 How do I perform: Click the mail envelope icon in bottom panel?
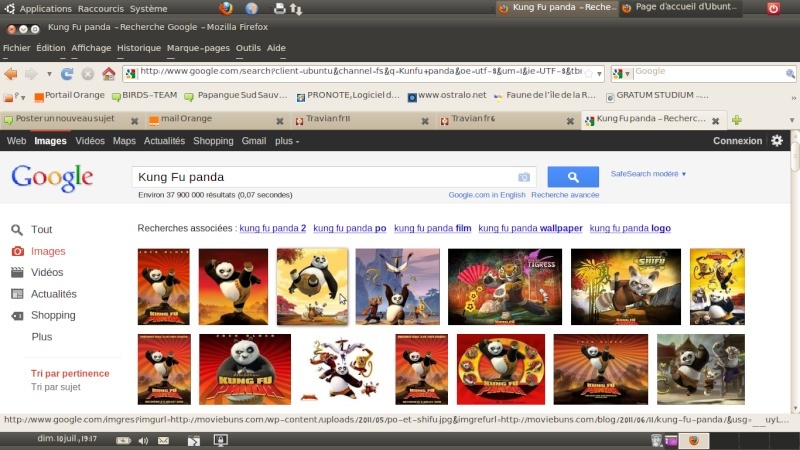(x=163, y=440)
